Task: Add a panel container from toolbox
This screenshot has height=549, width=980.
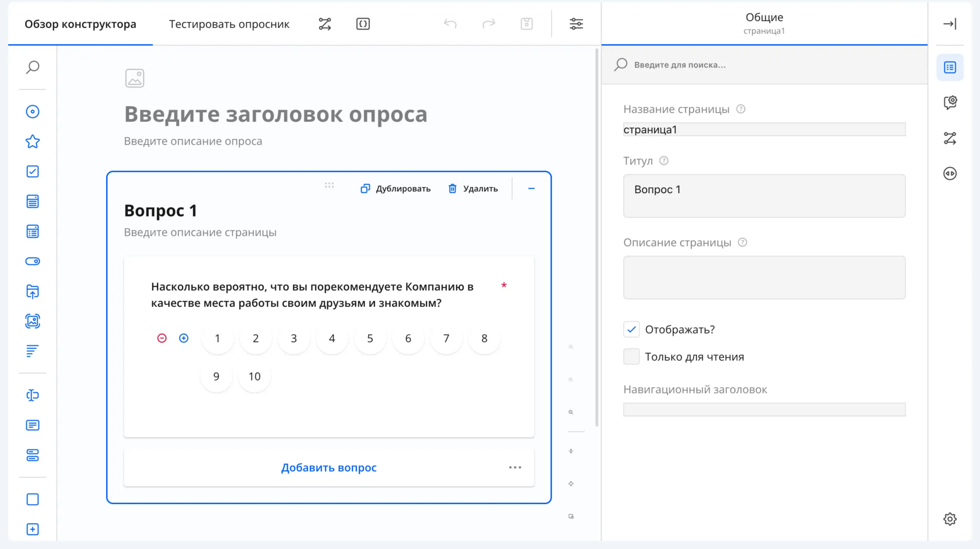Action: 33,499
